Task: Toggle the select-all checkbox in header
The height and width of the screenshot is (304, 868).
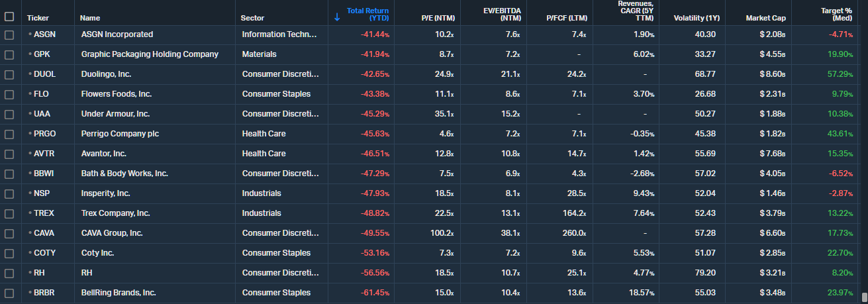Action: point(9,17)
